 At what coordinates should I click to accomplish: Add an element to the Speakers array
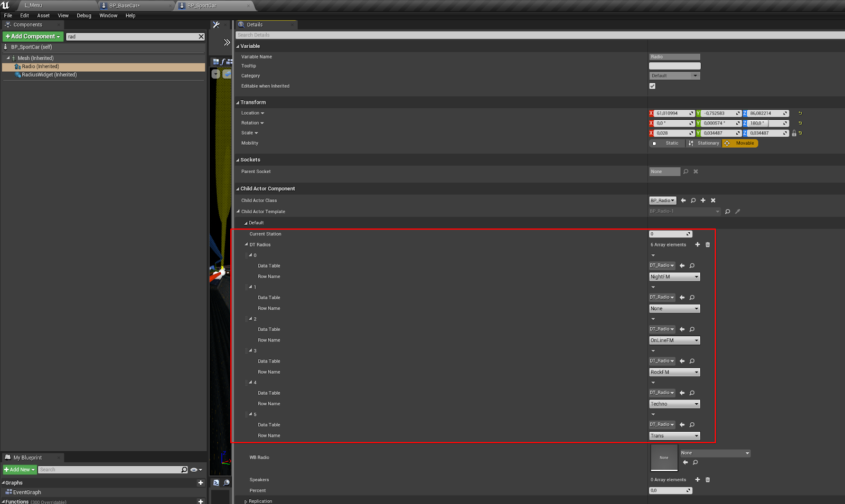[x=698, y=480]
